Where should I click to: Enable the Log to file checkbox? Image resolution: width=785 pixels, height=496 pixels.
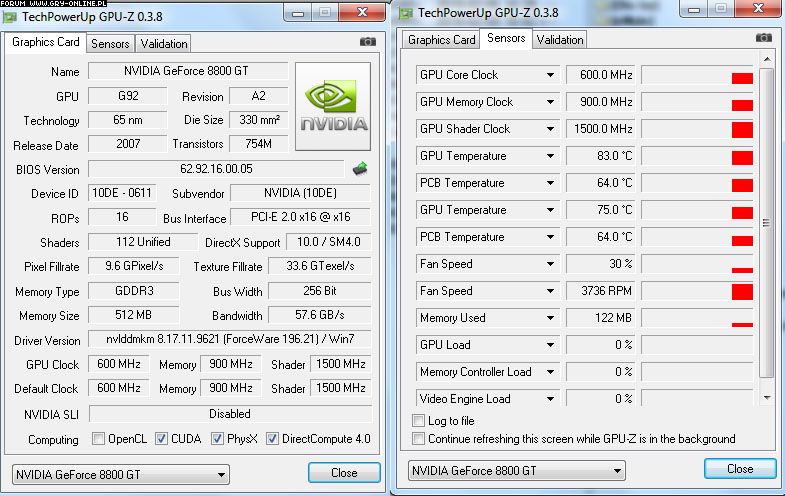[418, 420]
